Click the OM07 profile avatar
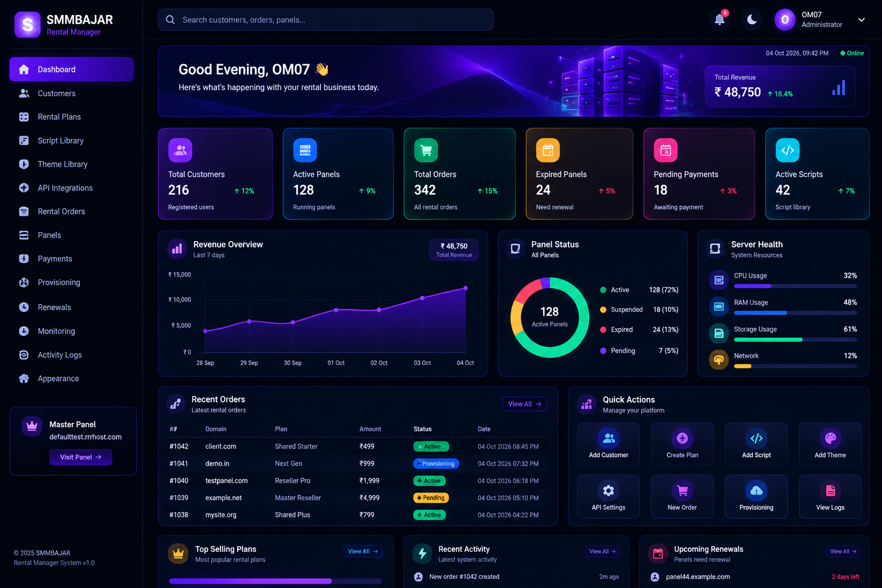 pyautogui.click(x=785, y=20)
